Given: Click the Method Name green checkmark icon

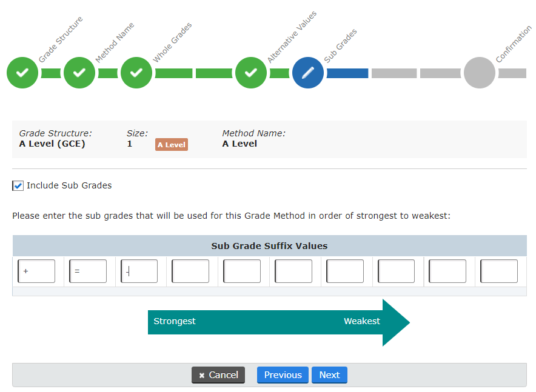Looking at the screenshot, I should pyautogui.click(x=79, y=73).
